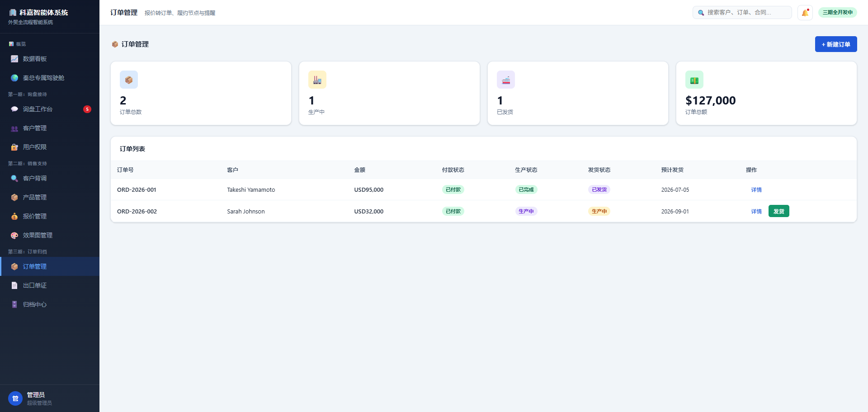Click the 付款状态 column header
Image resolution: width=868 pixels, height=412 pixels.
point(453,170)
